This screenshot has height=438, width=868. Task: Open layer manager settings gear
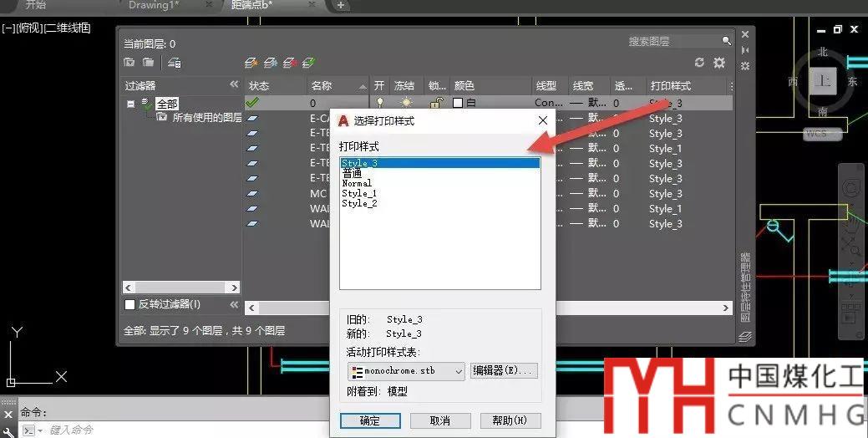point(719,63)
